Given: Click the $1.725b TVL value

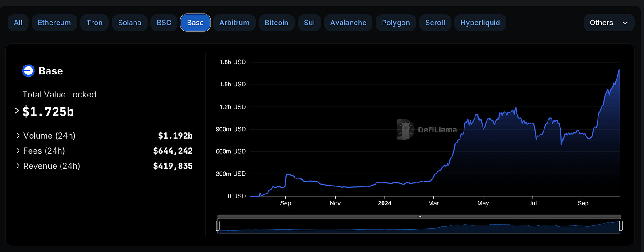Looking at the screenshot, I should point(48,112).
